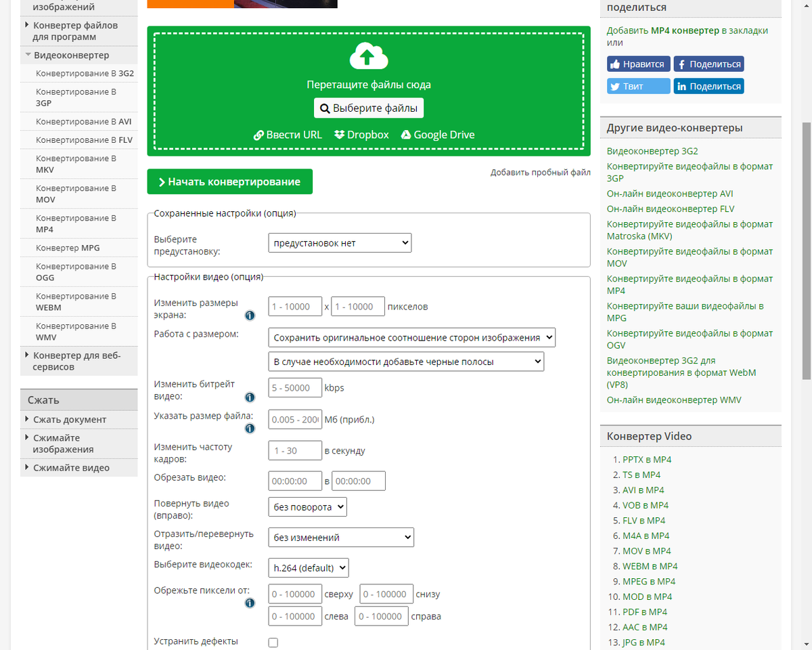Expand the Сжимайте изображения item
The height and width of the screenshot is (650, 812).
point(78,444)
